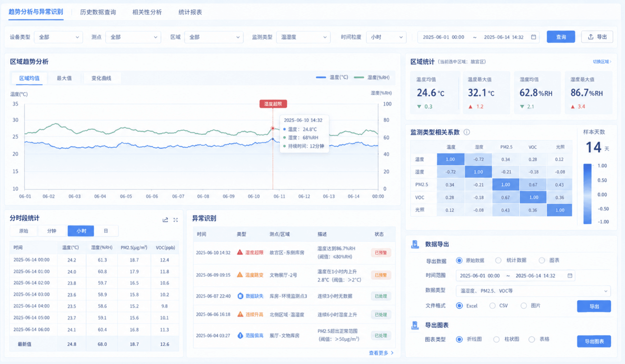Click the orange warning icon for 温度跳变 row
Screen dimensions: 625x364
tap(240, 275)
